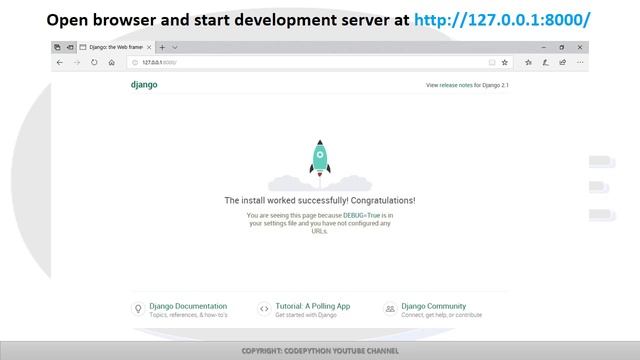
Task: Close the Django tab
Action: [x=149, y=47]
